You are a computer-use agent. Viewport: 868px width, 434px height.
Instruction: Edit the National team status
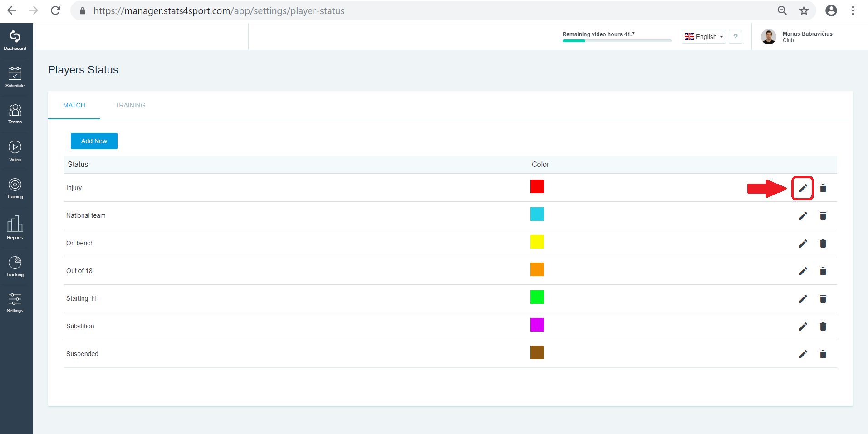coord(803,216)
